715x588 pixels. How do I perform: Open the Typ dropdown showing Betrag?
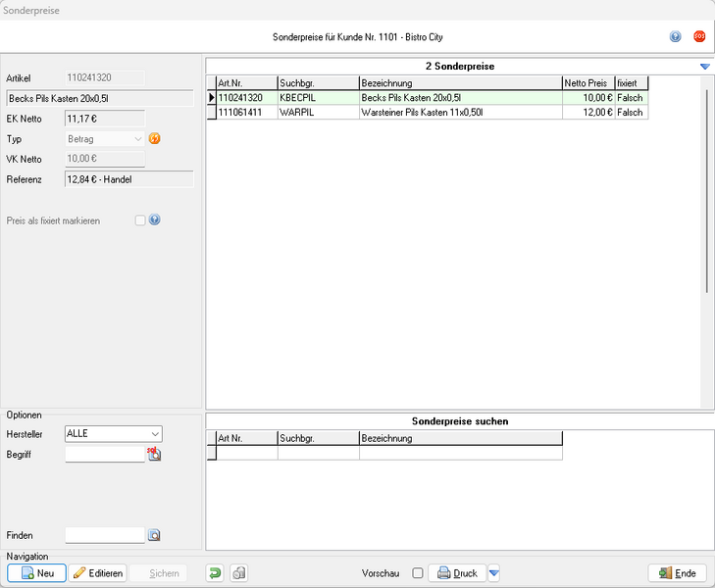tap(105, 139)
